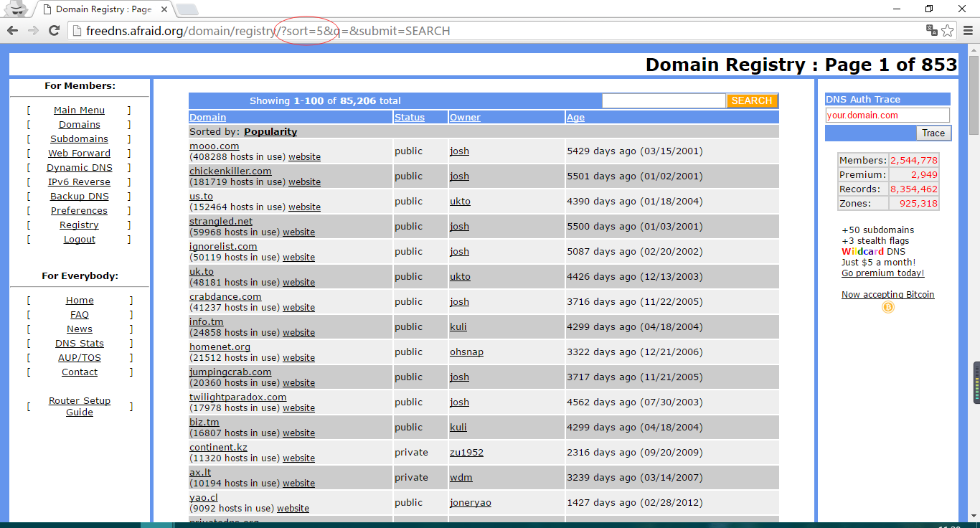This screenshot has height=528, width=980.
Task: Open the mooo.com domain link
Action: (x=215, y=146)
